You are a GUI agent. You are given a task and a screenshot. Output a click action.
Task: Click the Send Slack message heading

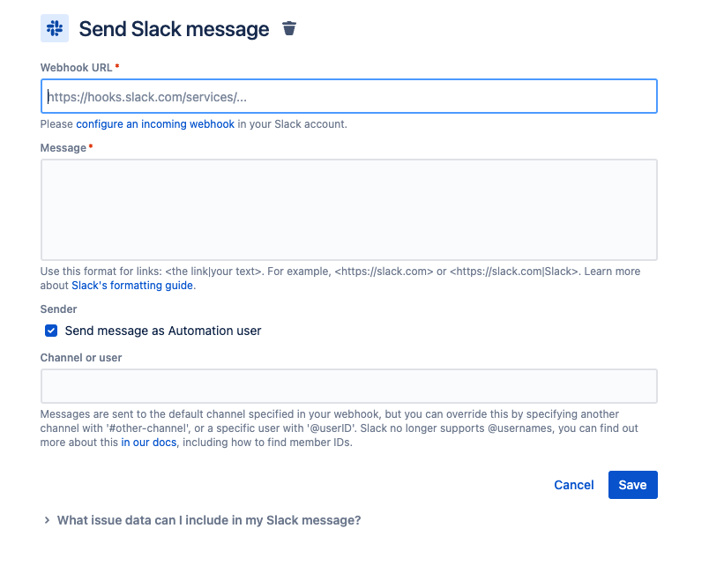174,29
